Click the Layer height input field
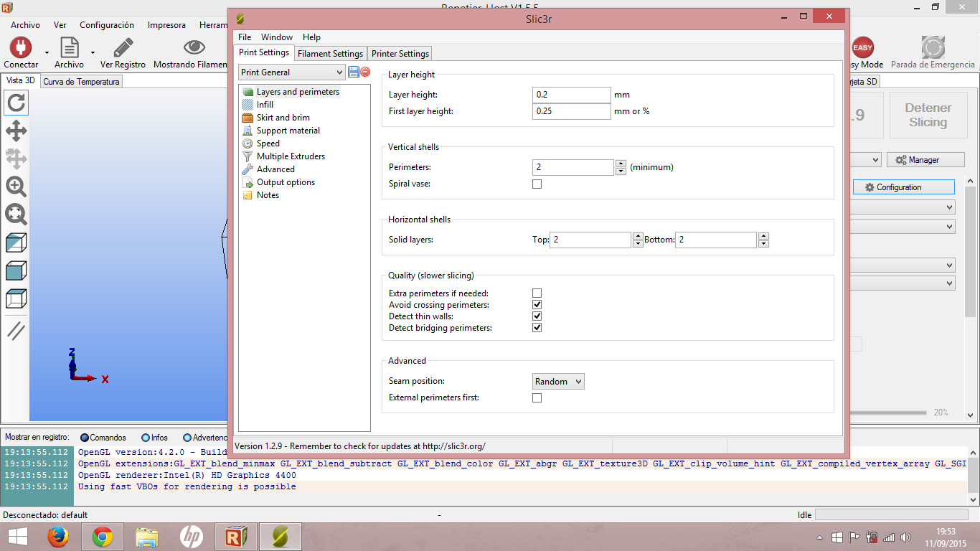Viewport: 980px width, 551px height. (x=571, y=95)
